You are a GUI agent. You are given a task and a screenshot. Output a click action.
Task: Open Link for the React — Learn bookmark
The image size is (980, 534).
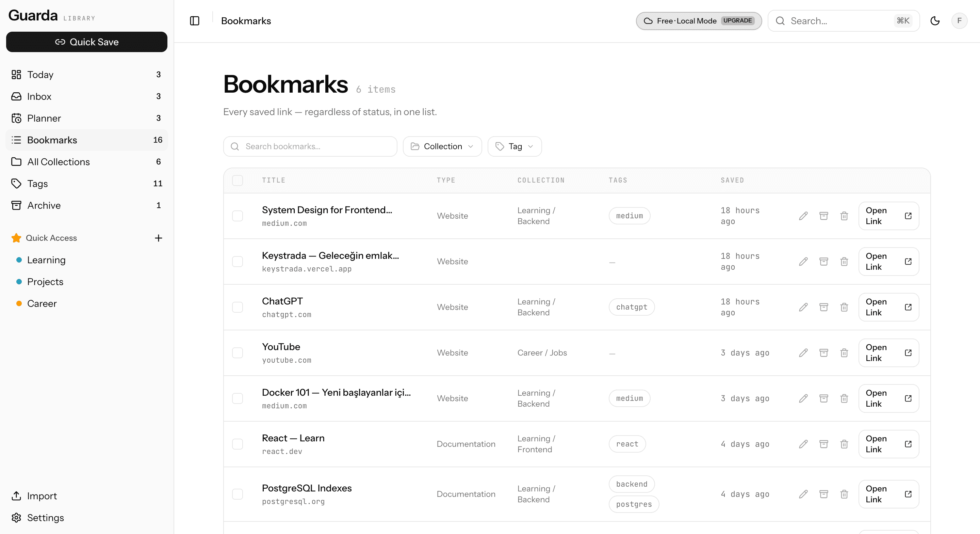click(888, 444)
